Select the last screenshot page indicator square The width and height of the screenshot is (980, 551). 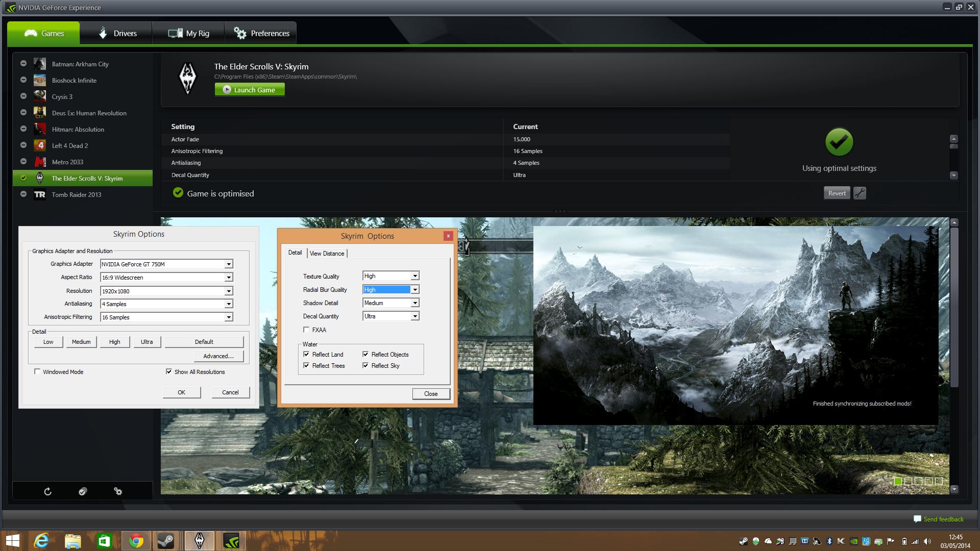[x=939, y=481]
